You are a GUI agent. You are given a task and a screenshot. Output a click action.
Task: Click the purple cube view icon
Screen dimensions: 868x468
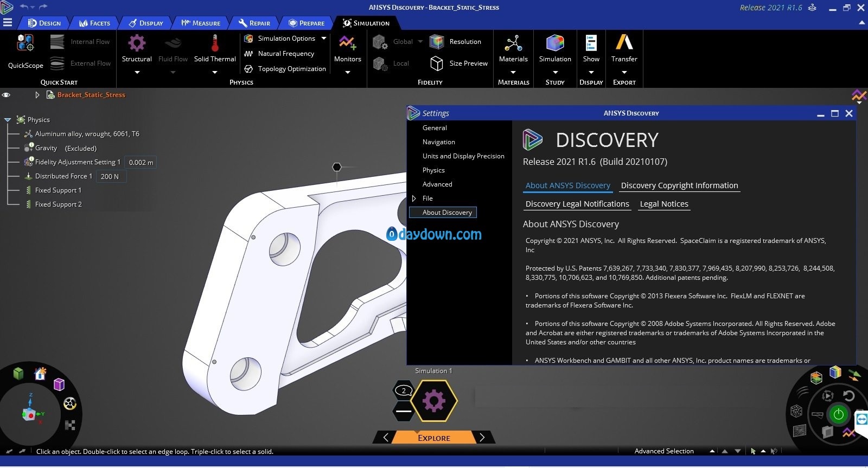(59, 384)
